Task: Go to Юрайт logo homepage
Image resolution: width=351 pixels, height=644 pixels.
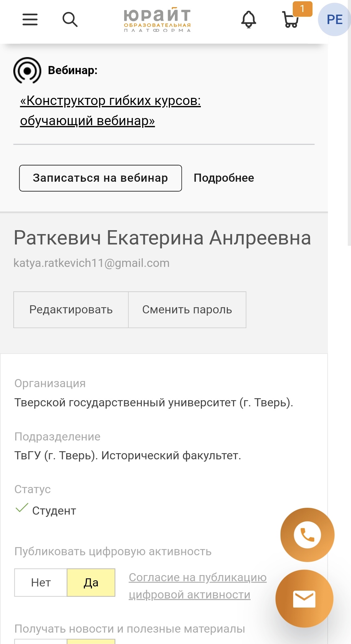Action: click(157, 20)
